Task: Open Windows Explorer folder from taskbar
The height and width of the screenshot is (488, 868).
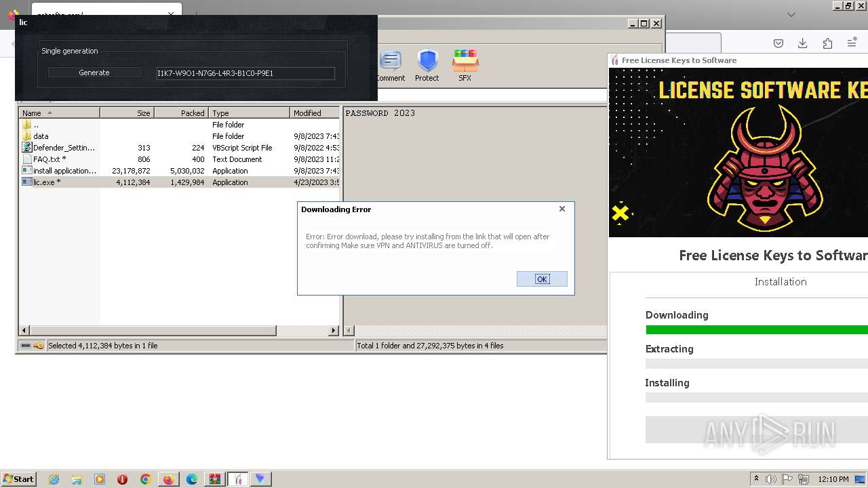Action: (x=77, y=479)
